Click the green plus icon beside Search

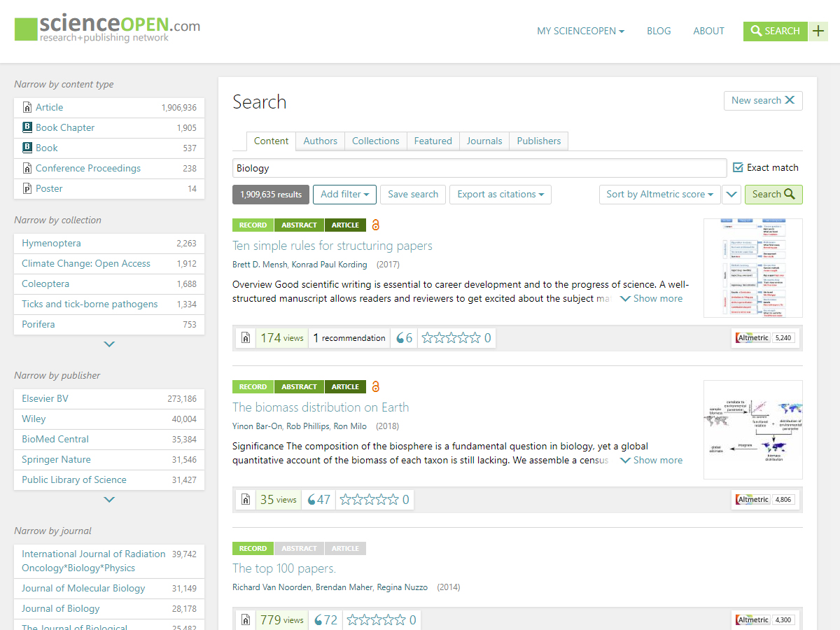pyautogui.click(x=818, y=31)
